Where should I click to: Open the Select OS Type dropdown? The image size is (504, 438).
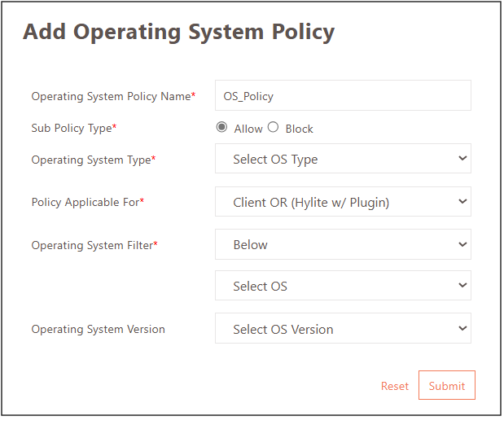[x=342, y=159]
